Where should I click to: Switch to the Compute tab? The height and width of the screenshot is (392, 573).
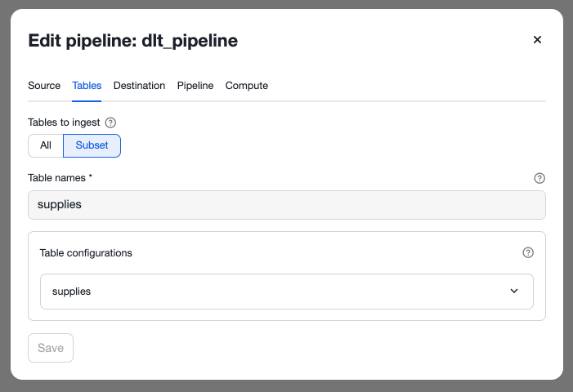247,86
